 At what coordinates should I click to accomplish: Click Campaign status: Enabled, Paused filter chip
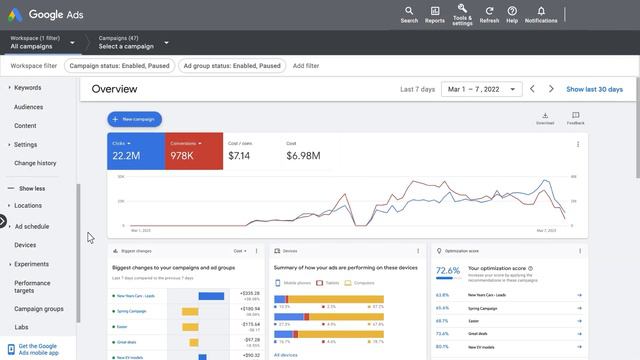(x=120, y=66)
